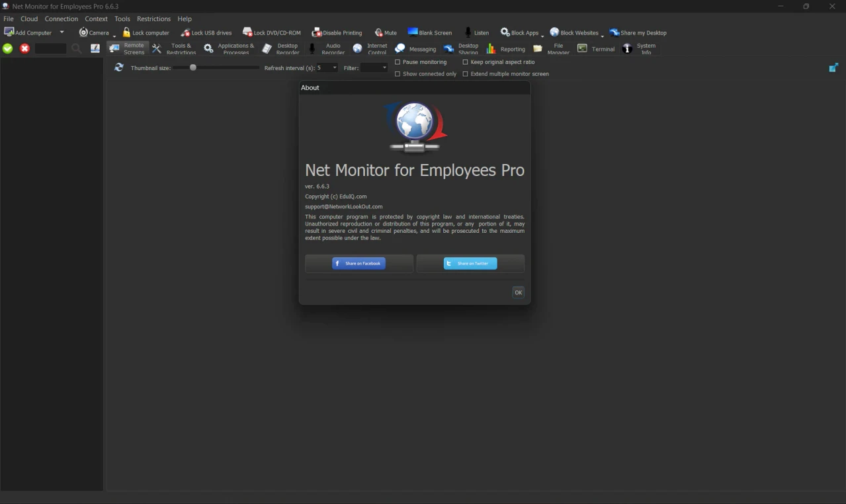Viewport: 846px width, 504px height.
Task: Open the Audio Recorder tab
Action: 327,48
